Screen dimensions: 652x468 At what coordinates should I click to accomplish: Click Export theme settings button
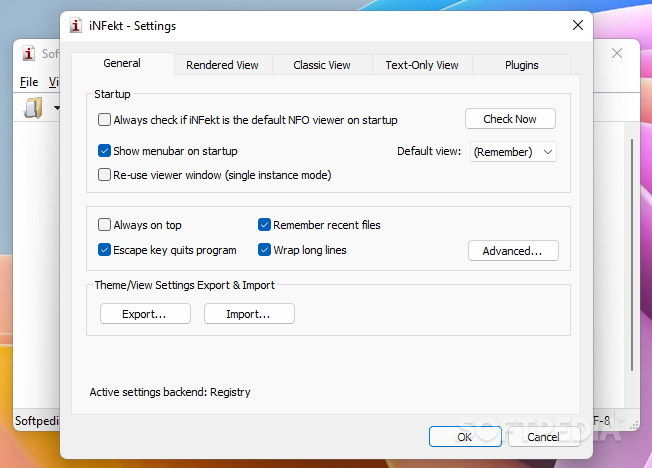pos(145,314)
